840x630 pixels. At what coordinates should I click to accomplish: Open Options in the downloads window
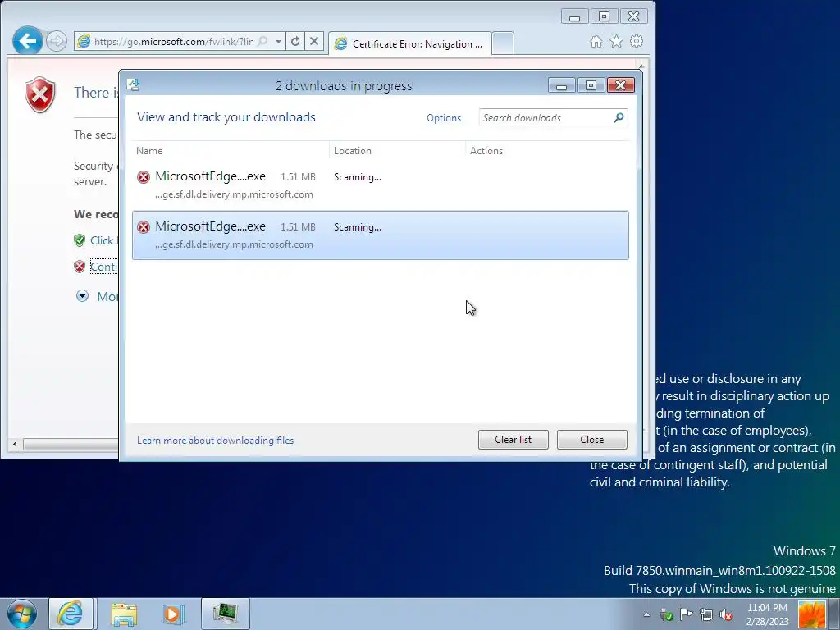click(444, 118)
